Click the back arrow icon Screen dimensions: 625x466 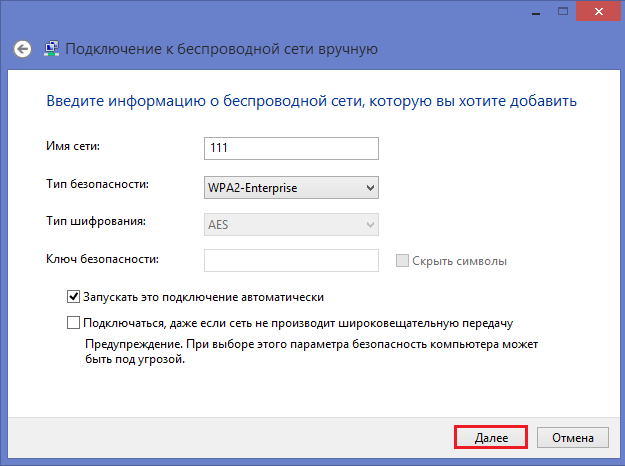(x=23, y=48)
